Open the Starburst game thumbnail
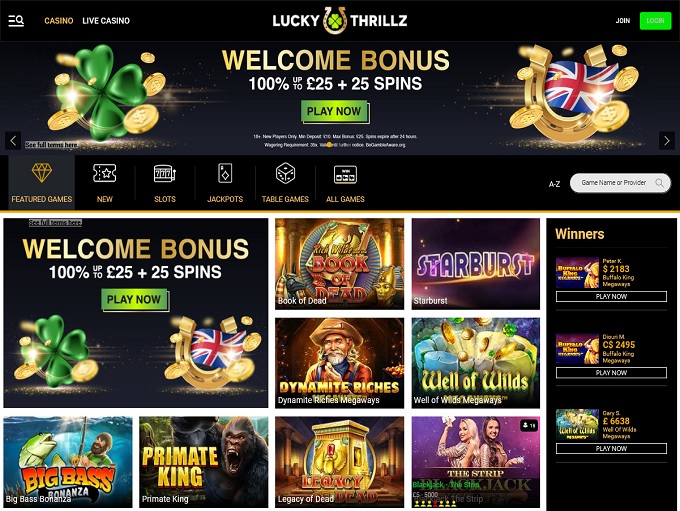The width and height of the screenshot is (680, 511). point(476,264)
